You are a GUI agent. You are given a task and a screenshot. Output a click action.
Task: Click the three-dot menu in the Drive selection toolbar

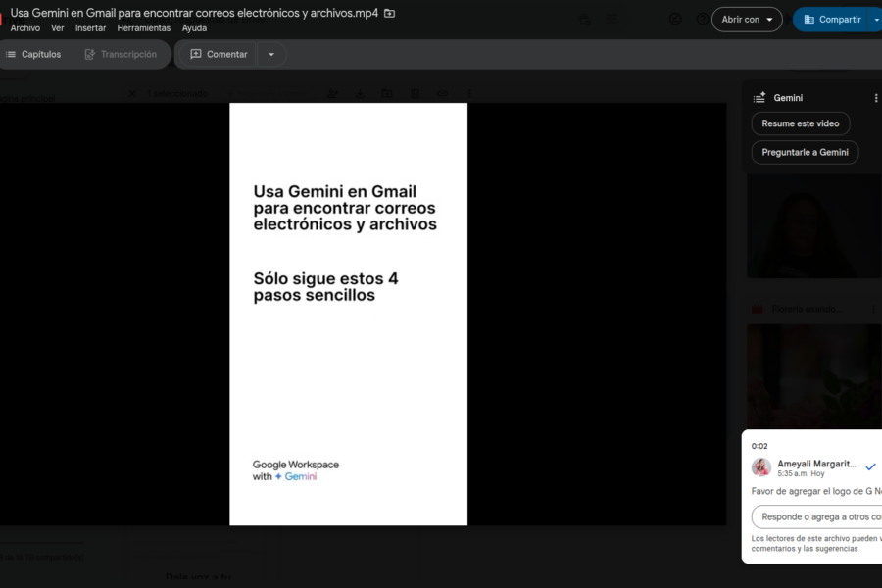pyautogui.click(x=469, y=93)
